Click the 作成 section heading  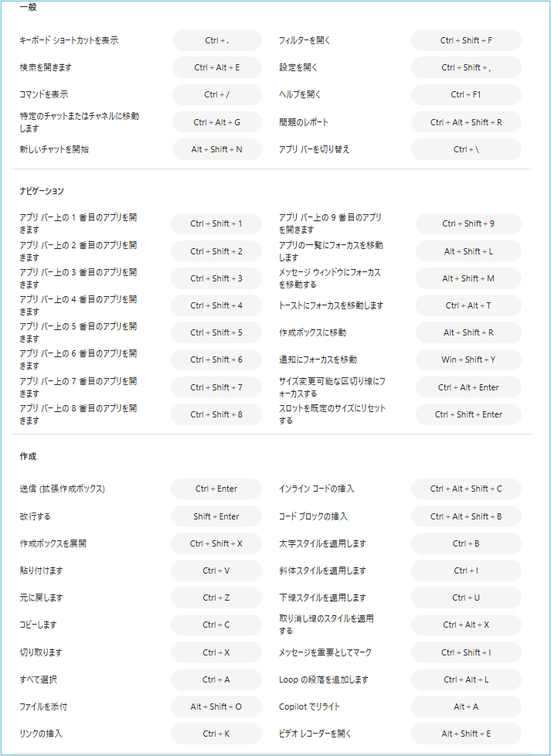[x=29, y=457]
